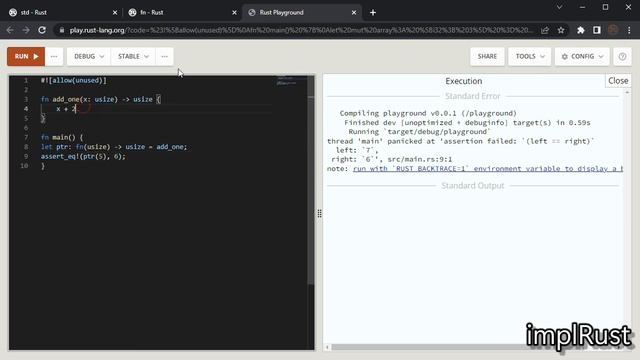Open the Chrome profile avatar

(613, 30)
